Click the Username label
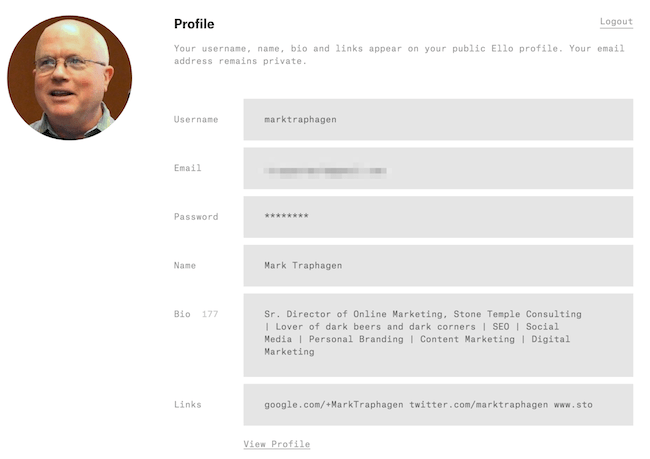650x459 pixels. pyautogui.click(x=196, y=119)
